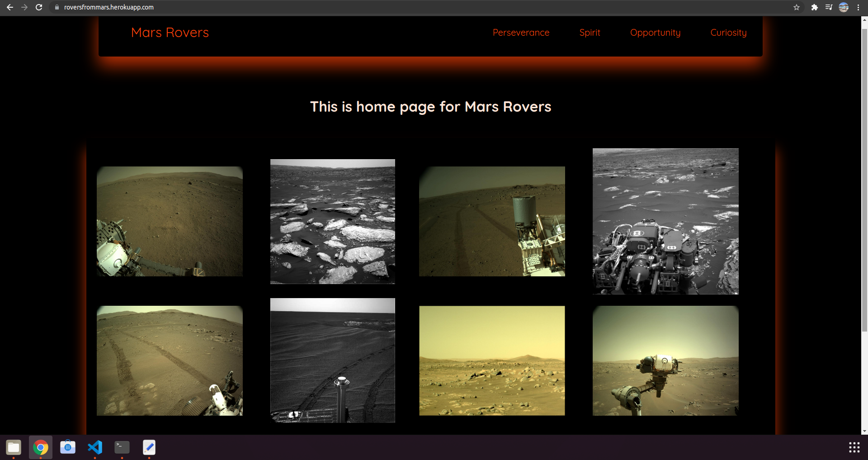Open the browser extensions puzzle icon
Image resolution: width=868 pixels, height=460 pixels.
815,7
